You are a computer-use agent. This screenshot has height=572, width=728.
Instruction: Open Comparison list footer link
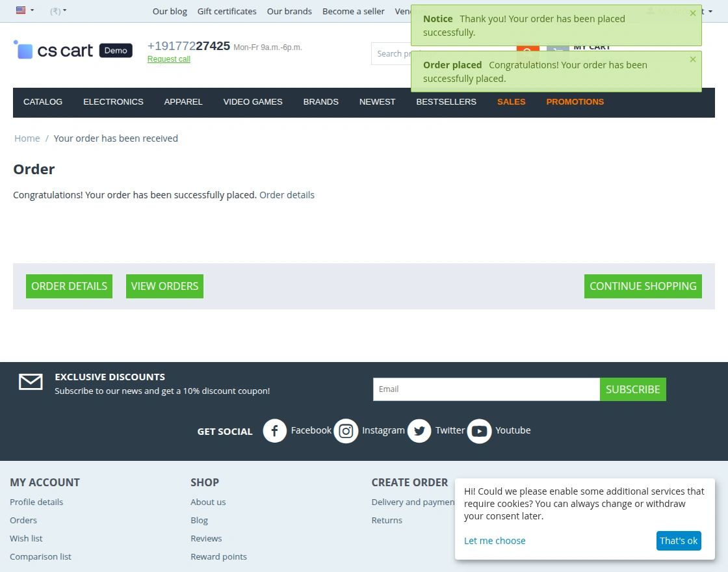[x=40, y=556]
